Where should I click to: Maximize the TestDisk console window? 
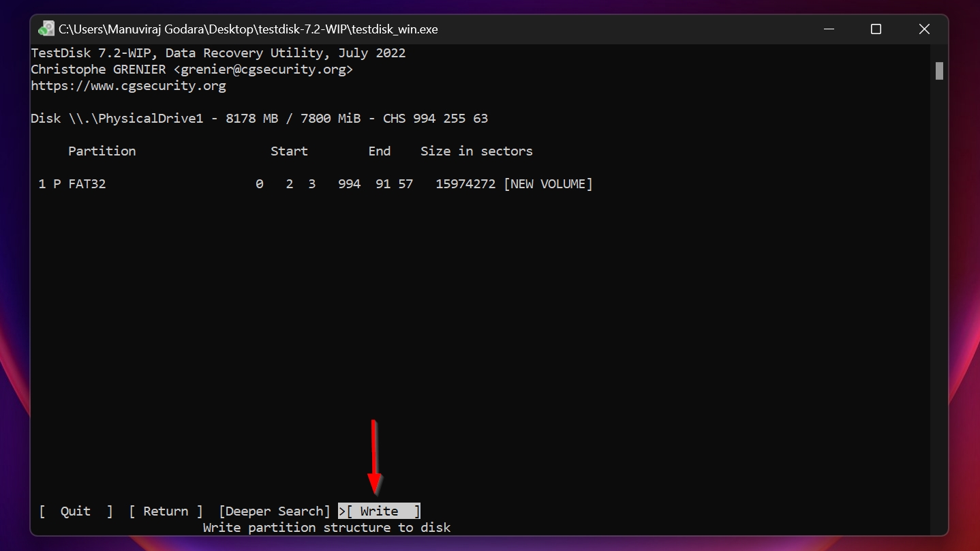[x=876, y=29]
